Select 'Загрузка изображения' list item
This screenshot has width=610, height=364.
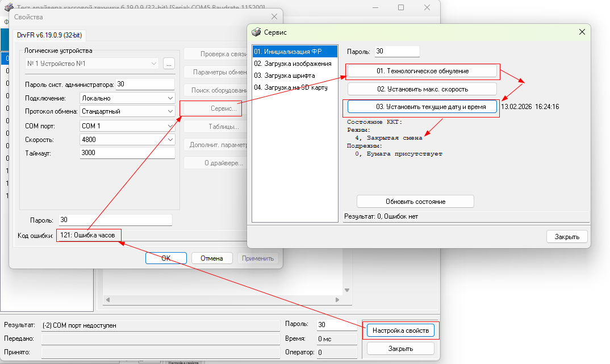(x=293, y=64)
